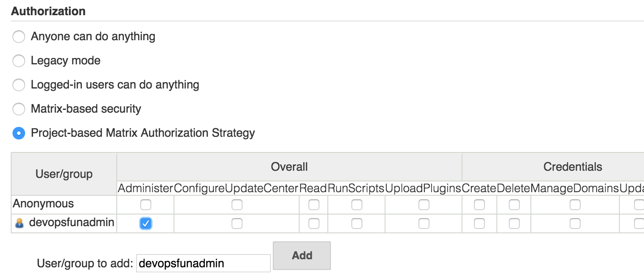Select Project-based Matrix Authorization Strategy

click(x=19, y=133)
